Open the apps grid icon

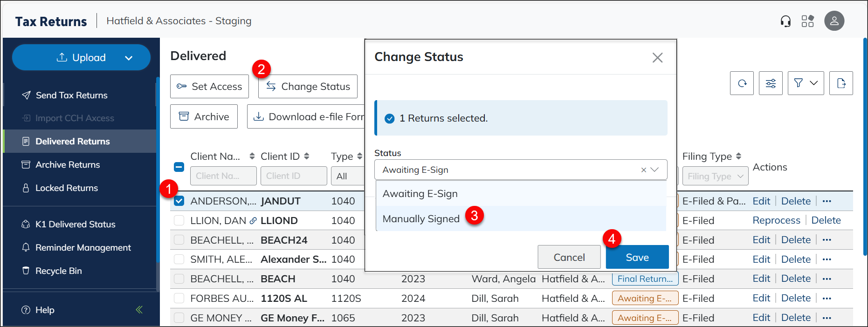[807, 21]
